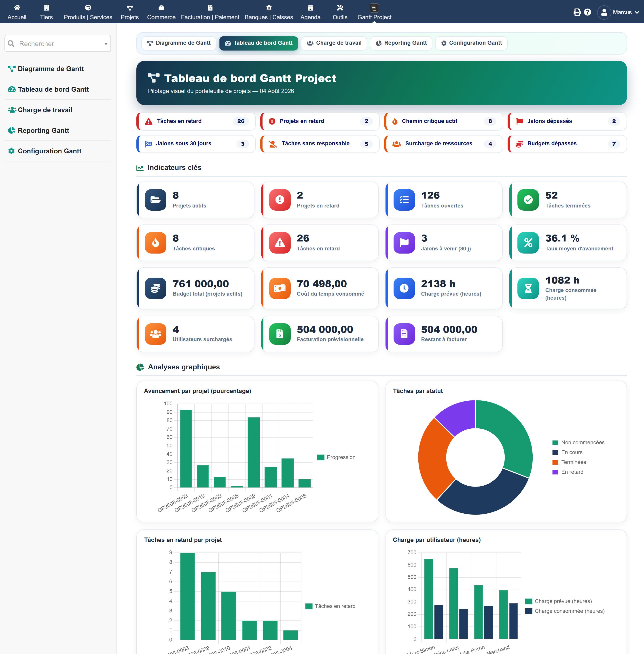Click the Rechercher search field

pyautogui.click(x=57, y=44)
